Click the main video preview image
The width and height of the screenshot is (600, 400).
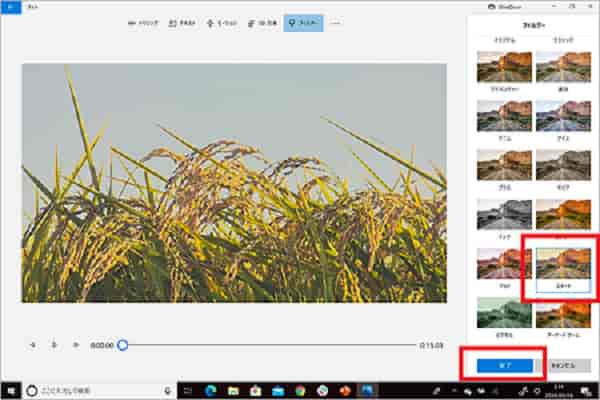click(x=234, y=182)
